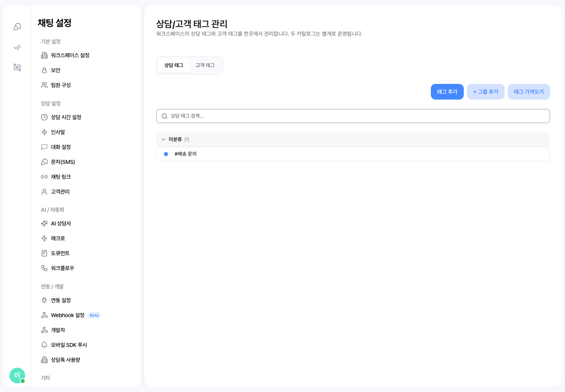Click the 미분류 group label

tap(175, 140)
